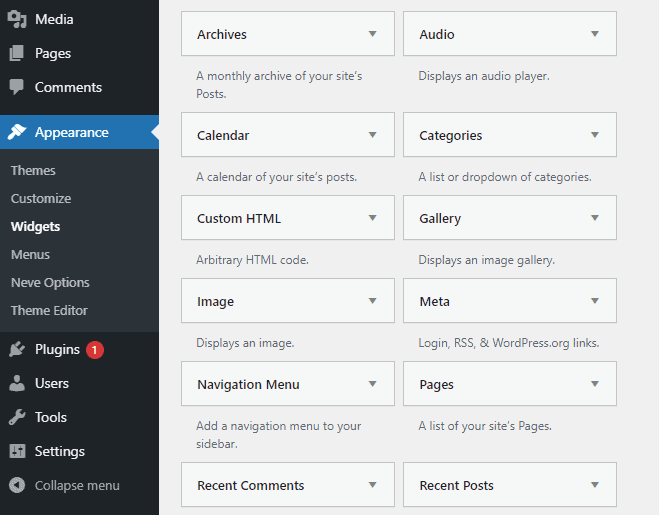Image resolution: width=659 pixels, height=515 pixels.
Task: Expand the Navigation Menu widget arrow
Action: pos(372,383)
